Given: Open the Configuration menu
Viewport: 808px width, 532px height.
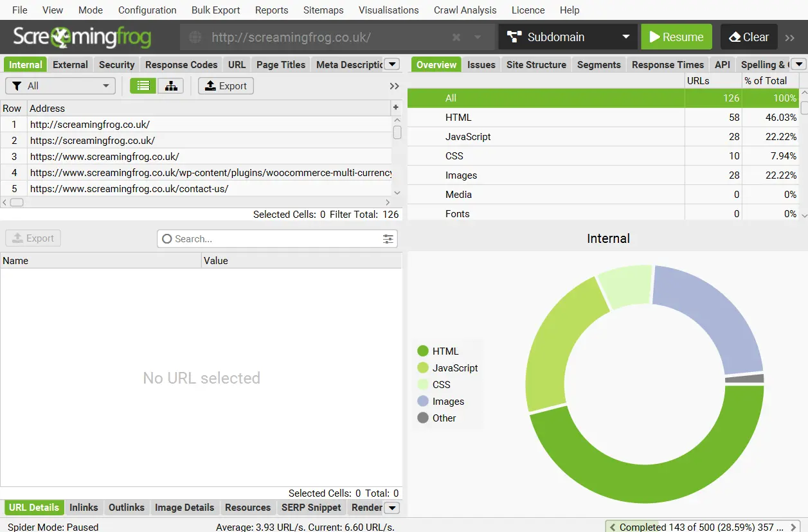Looking at the screenshot, I should pos(147,10).
